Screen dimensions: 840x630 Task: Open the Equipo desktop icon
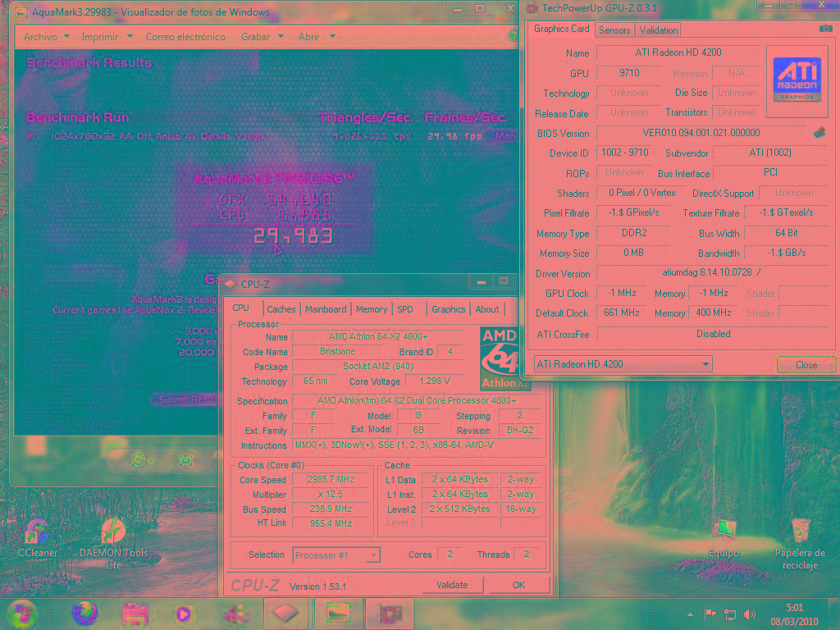pyautogui.click(x=724, y=538)
